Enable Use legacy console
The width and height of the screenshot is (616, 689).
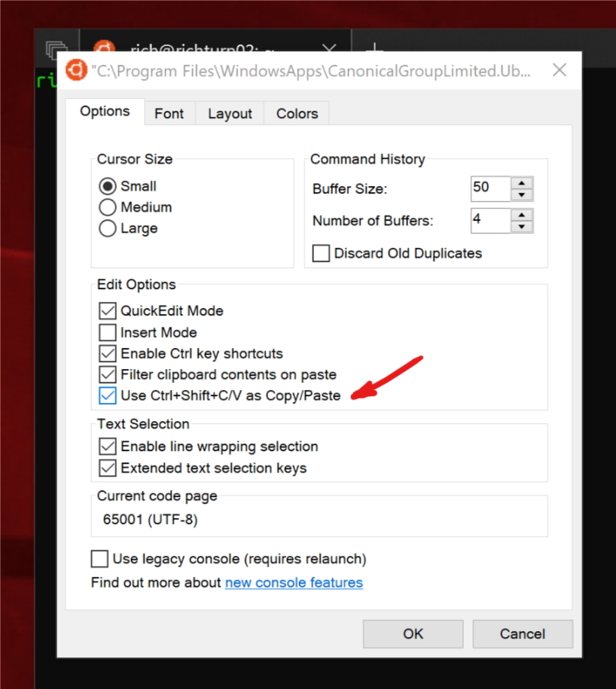tap(99, 559)
